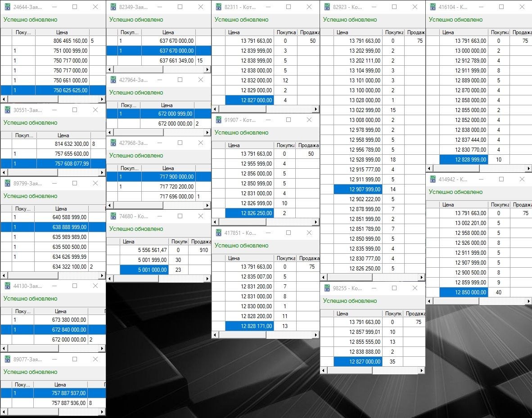The image size is (532, 418).
Task: Click the UZEX icon of window 417851
Action: [x=218, y=233]
